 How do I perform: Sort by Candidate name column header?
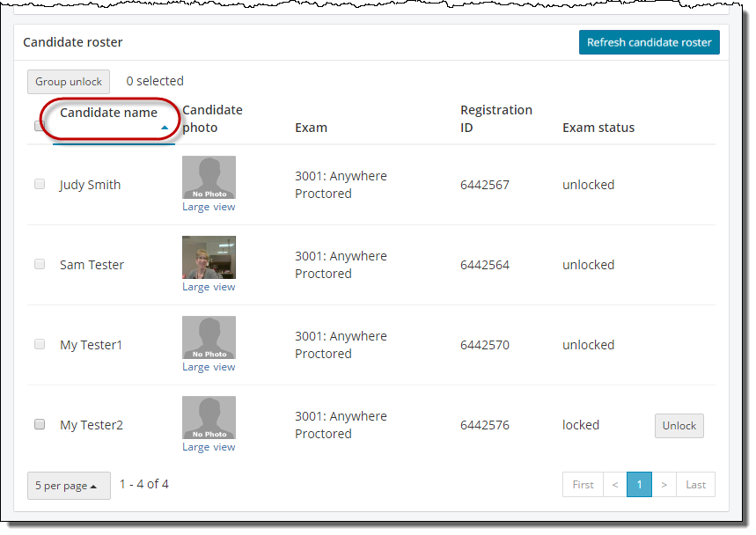pyautogui.click(x=108, y=114)
